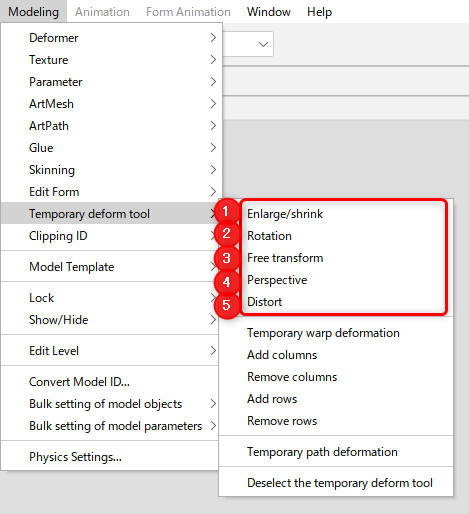Open the Parameter submenu
The width and height of the screenshot is (469, 514).
[x=111, y=82]
